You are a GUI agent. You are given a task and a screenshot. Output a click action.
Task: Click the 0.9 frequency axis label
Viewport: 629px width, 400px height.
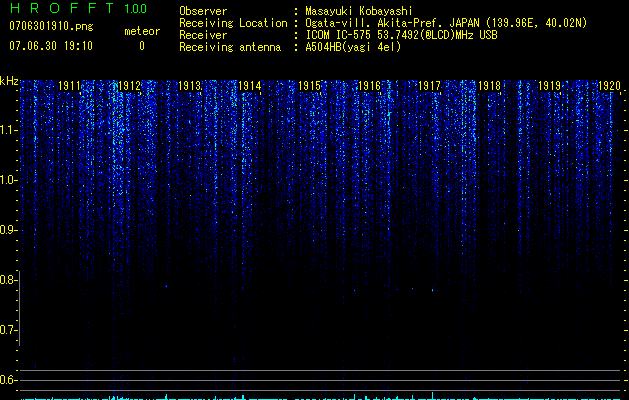click(8, 230)
